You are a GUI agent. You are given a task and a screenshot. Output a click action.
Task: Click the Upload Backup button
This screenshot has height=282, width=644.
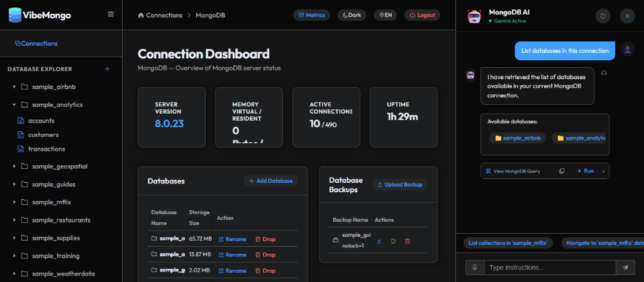point(399,185)
